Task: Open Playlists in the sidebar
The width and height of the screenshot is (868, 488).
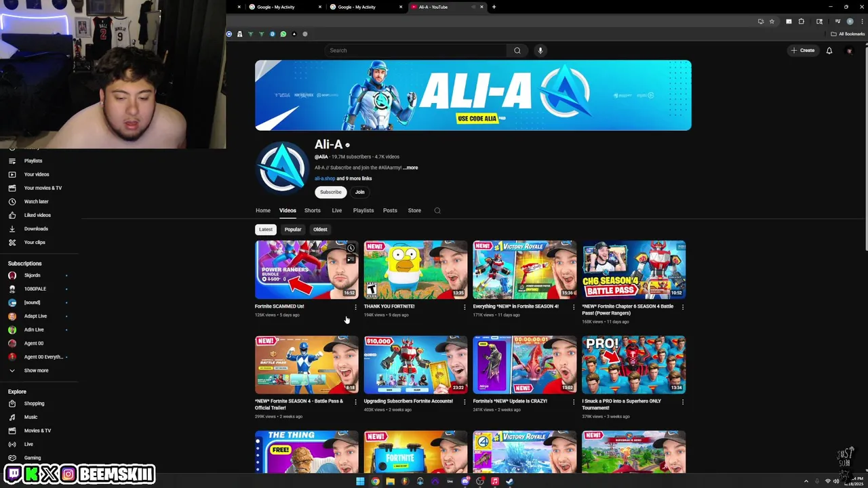Action: point(33,161)
